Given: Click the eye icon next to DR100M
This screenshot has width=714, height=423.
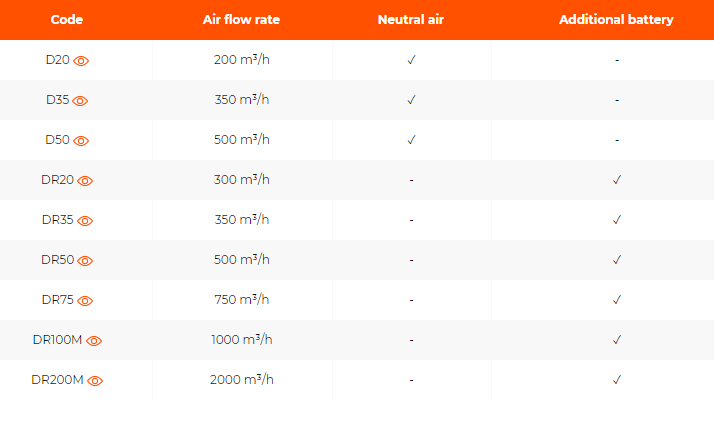Looking at the screenshot, I should click(94, 340).
